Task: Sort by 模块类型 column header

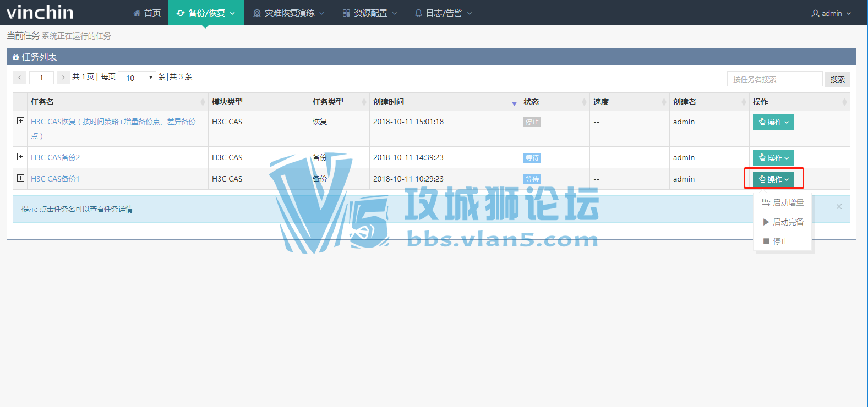Action: pyautogui.click(x=259, y=102)
